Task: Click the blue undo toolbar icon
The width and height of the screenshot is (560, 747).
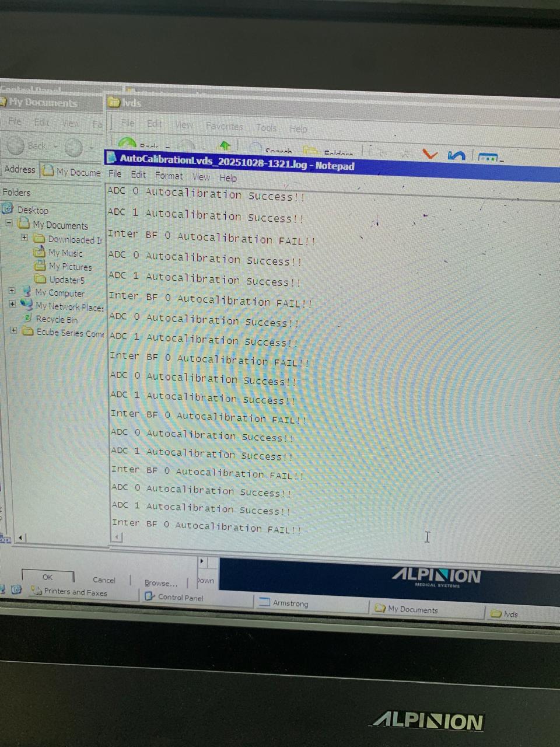Action: 456,155
